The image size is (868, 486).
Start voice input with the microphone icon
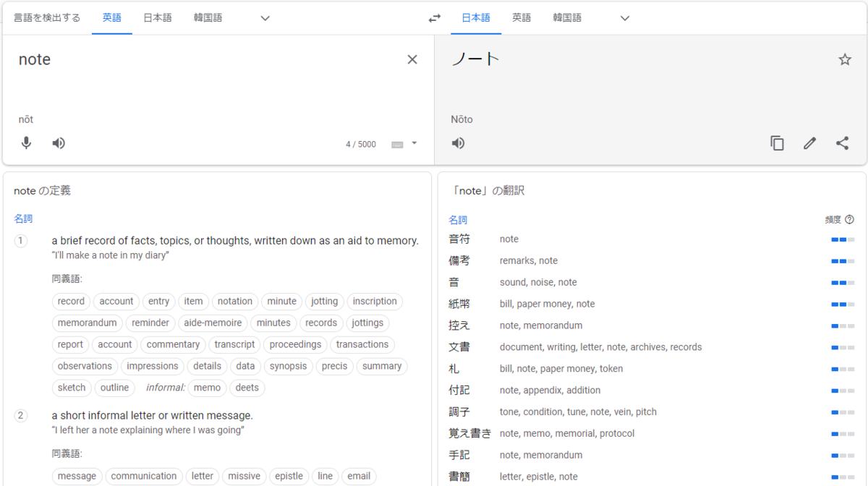click(26, 143)
